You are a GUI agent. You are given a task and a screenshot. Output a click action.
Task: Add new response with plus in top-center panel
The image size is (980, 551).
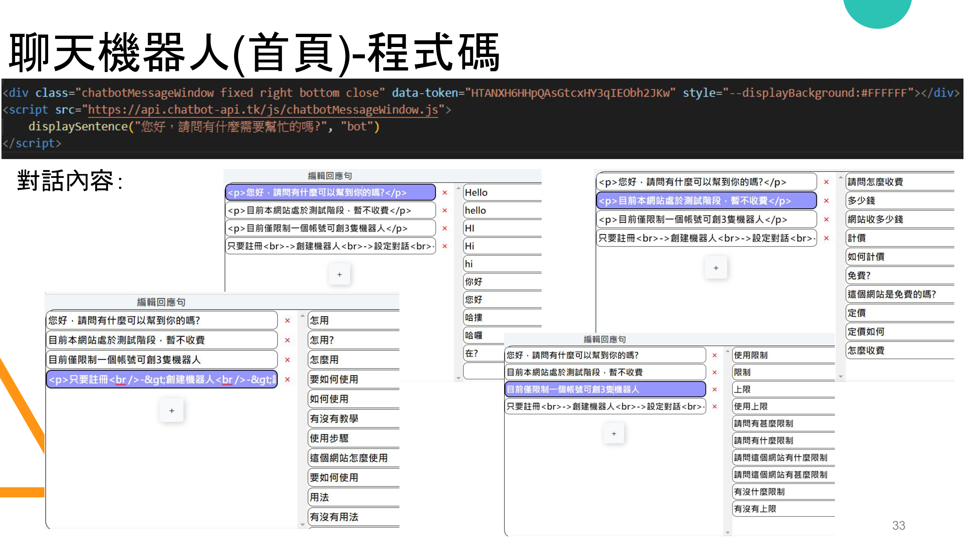340,274
